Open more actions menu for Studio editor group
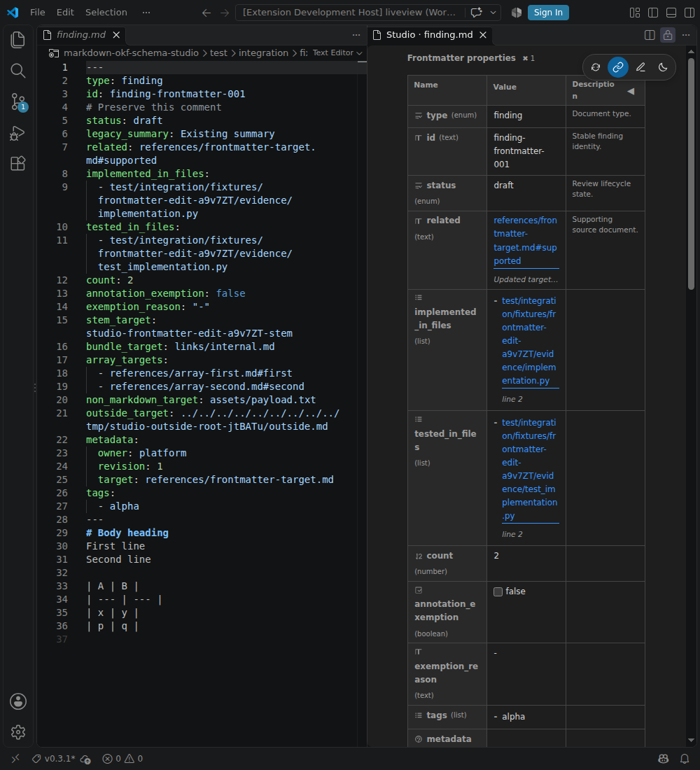Image resolution: width=700 pixels, height=770 pixels. (x=686, y=35)
